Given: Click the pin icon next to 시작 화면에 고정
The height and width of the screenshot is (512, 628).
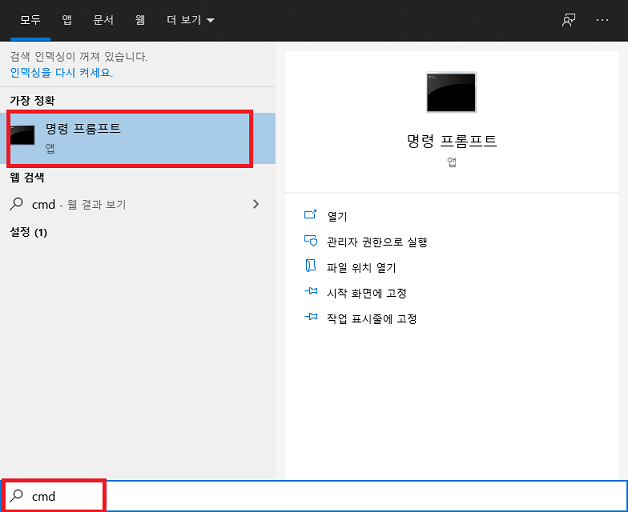Looking at the screenshot, I should point(311,291).
